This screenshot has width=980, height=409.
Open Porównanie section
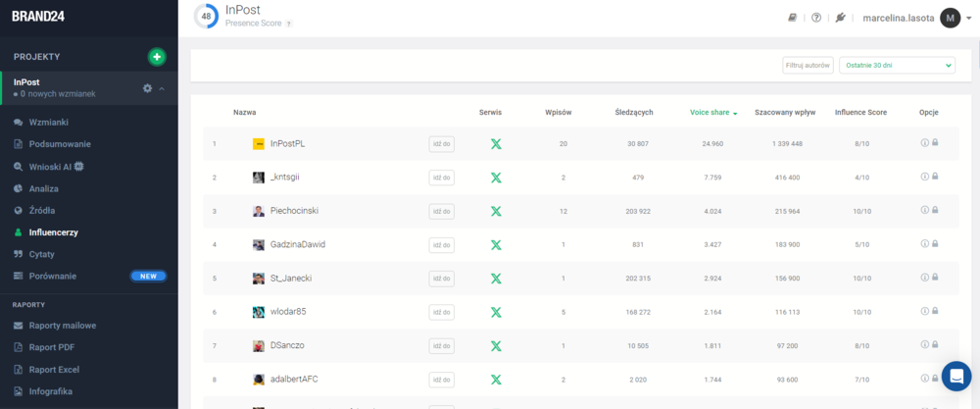point(52,276)
